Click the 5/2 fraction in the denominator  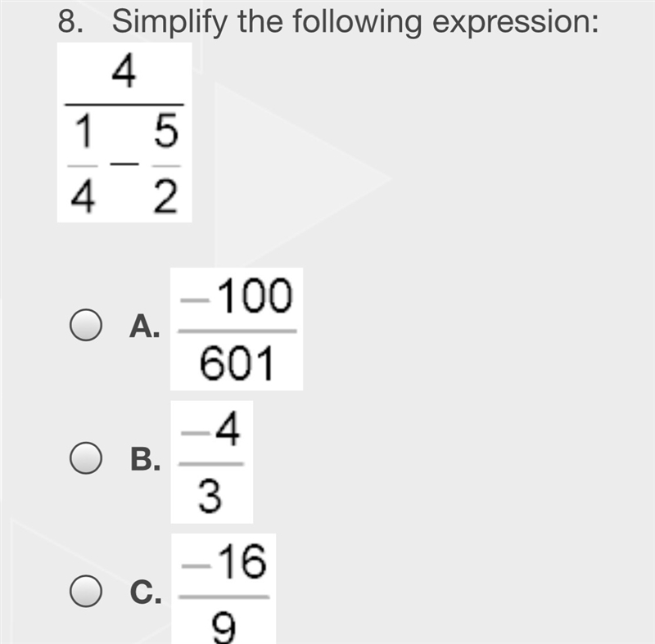point(166,164)
